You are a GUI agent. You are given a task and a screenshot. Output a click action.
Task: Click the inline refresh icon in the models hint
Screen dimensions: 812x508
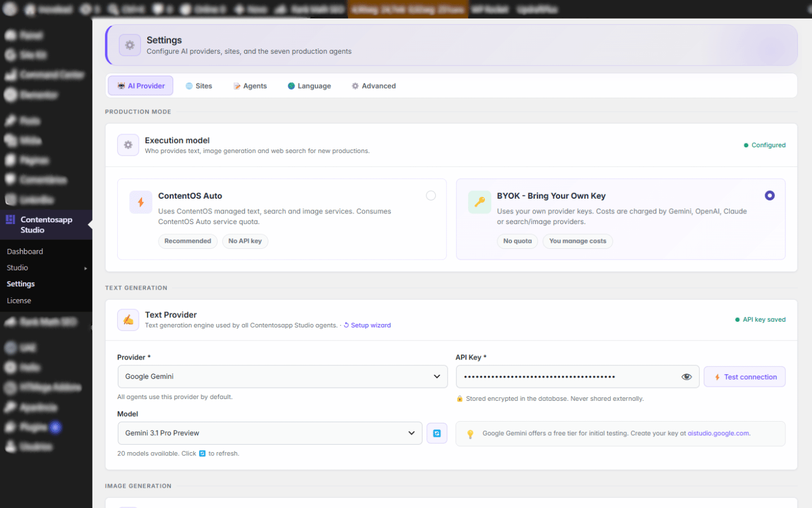click(202, 453)
